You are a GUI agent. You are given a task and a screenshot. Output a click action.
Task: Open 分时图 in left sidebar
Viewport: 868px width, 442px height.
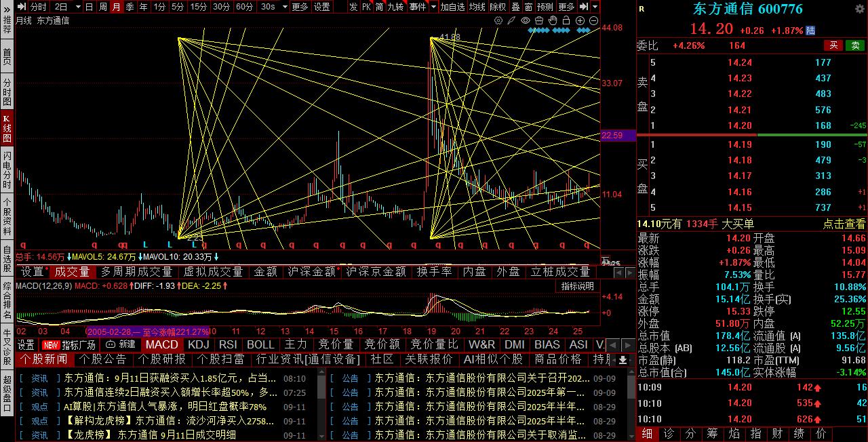pos(7,92)
